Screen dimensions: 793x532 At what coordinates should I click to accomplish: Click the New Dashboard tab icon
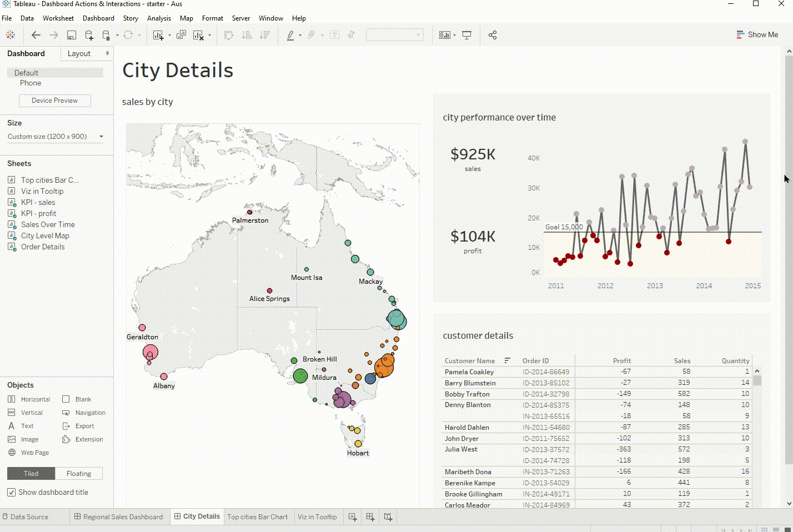[370, 517]
